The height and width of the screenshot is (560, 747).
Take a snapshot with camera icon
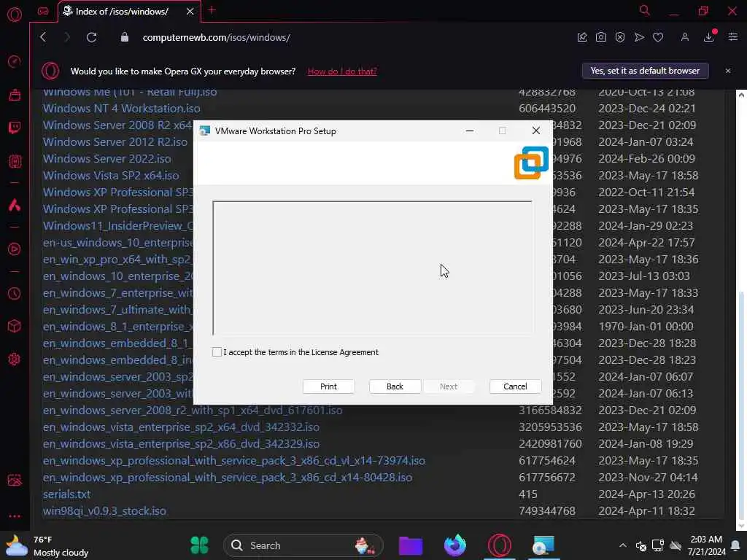coord(601,37)
